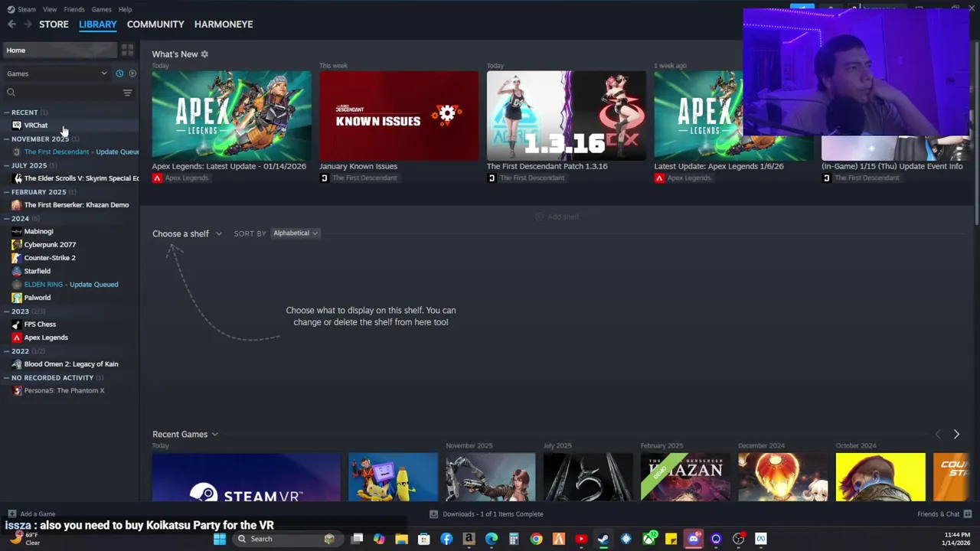
Task: Collapse the NO RECORDED ACTIVITY category
Action: click(7, 378)
